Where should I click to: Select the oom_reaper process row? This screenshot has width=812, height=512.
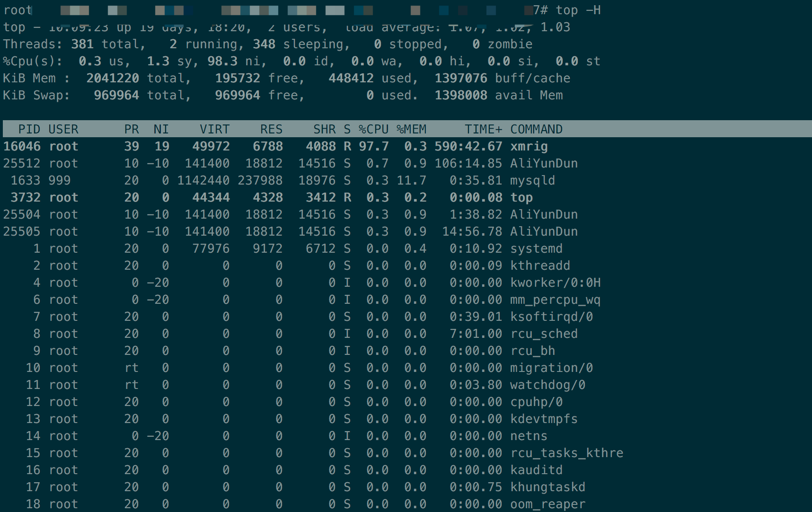[284, 504]
